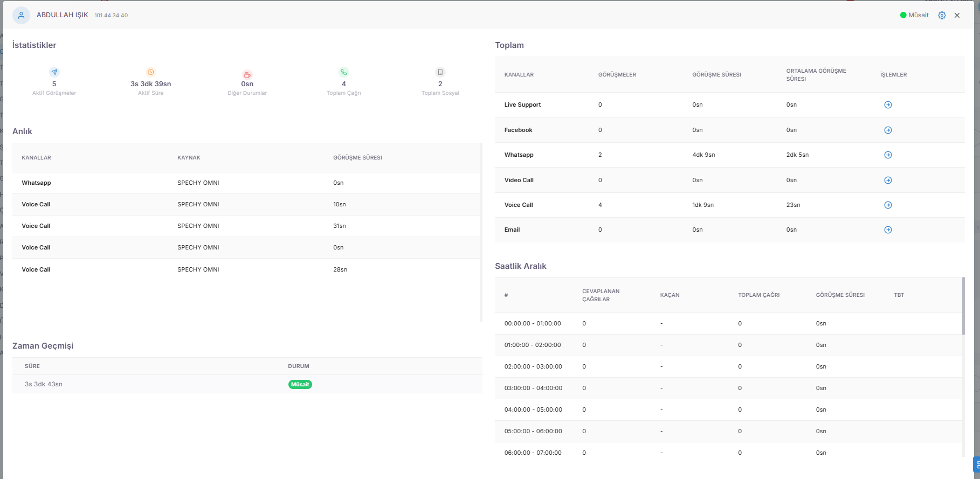The image size is (980, 479).
Task: Click the Email channel name
Action: click(x=512, y=230)
